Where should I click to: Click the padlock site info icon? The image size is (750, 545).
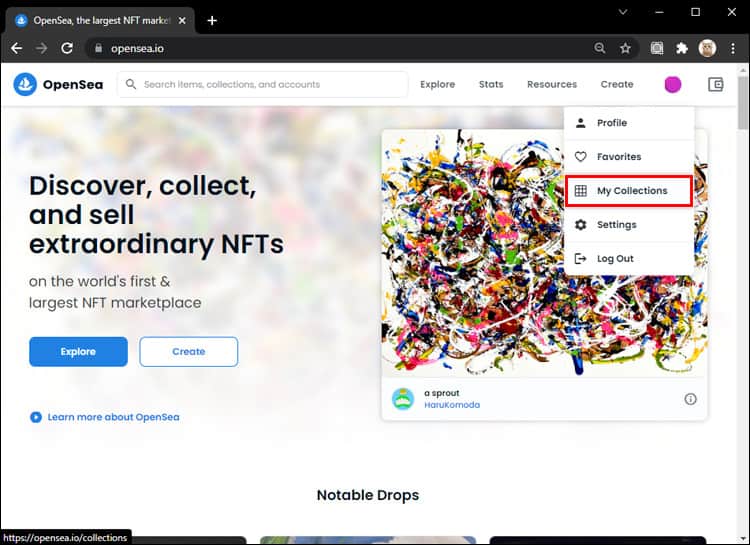coord(99,48)
